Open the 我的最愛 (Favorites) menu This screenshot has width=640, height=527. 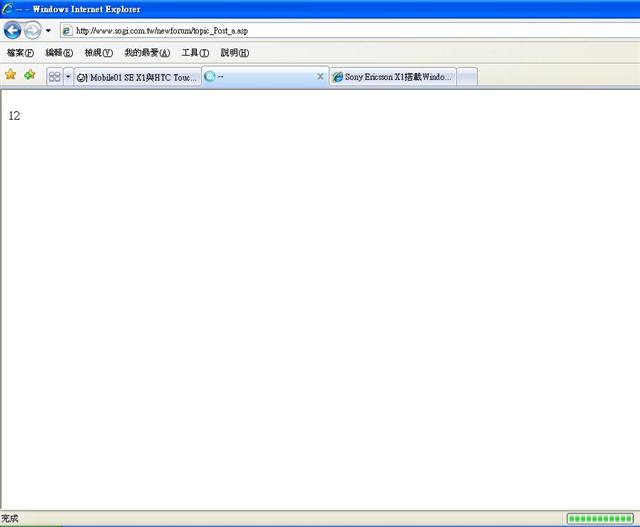tap(147, 53)
